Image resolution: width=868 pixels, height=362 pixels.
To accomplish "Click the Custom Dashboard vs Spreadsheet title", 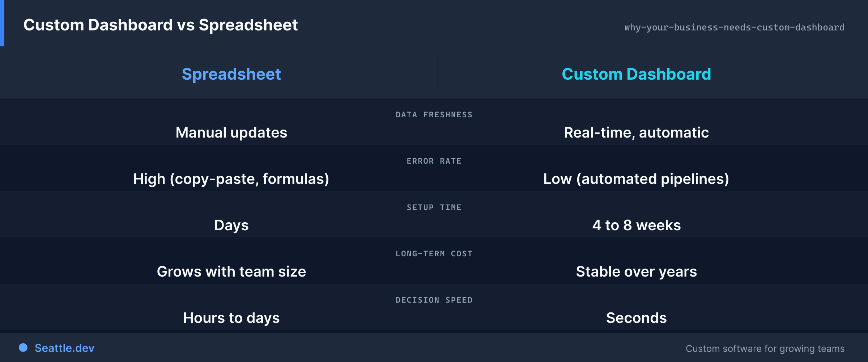I will 160,25.
